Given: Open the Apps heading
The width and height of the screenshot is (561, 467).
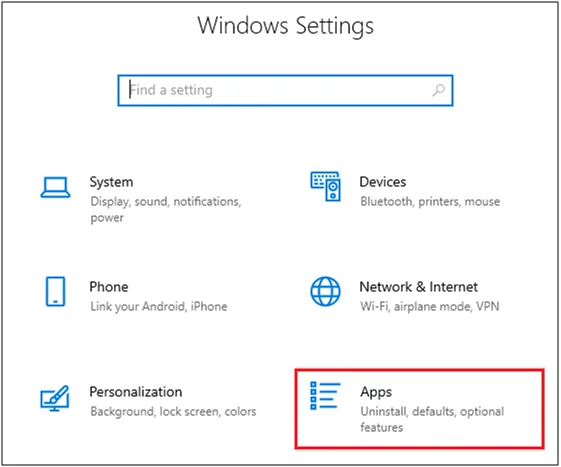Looking at the screenshot, I should tap(376, 392).
